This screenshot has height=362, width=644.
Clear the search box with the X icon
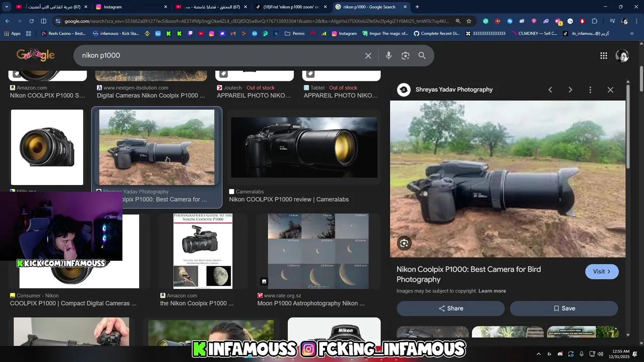tap(368, 56)
